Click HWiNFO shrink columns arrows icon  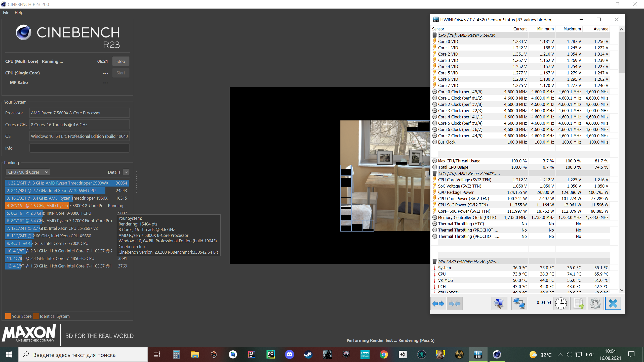[x=455, y=304]
